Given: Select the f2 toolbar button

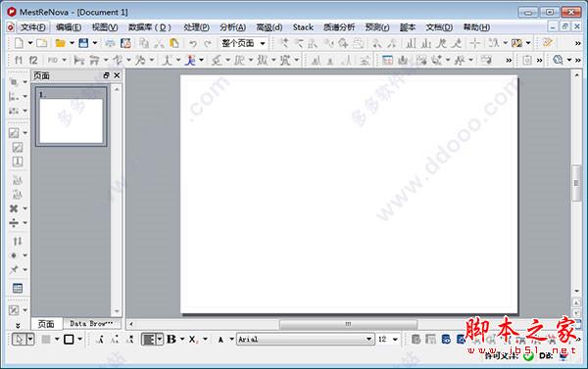Looking at the screenshot, I should click(33, 60).
